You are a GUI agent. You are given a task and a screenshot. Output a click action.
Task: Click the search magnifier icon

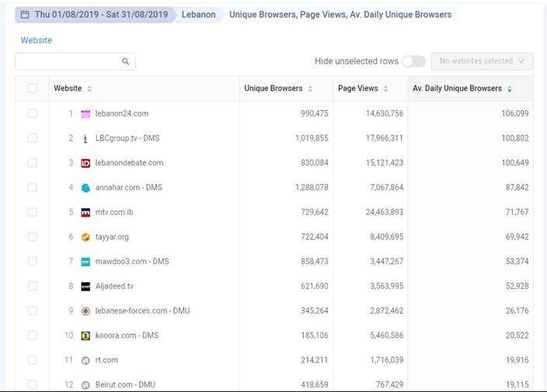126,61
